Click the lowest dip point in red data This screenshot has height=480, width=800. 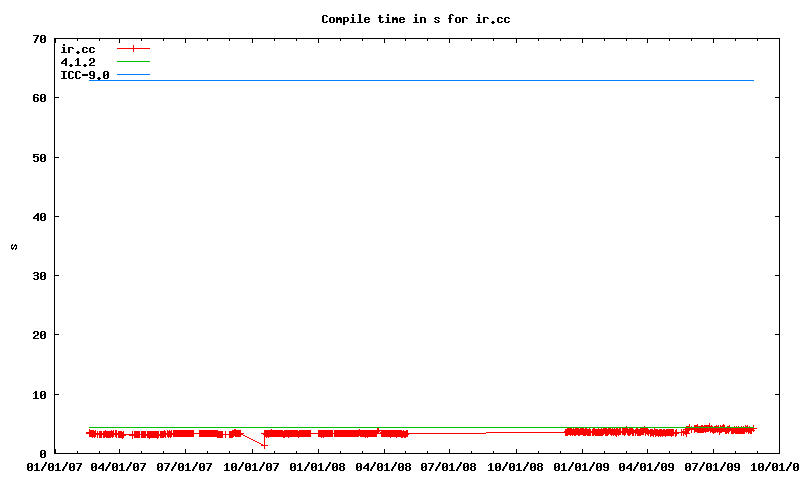tap(264, 445)
